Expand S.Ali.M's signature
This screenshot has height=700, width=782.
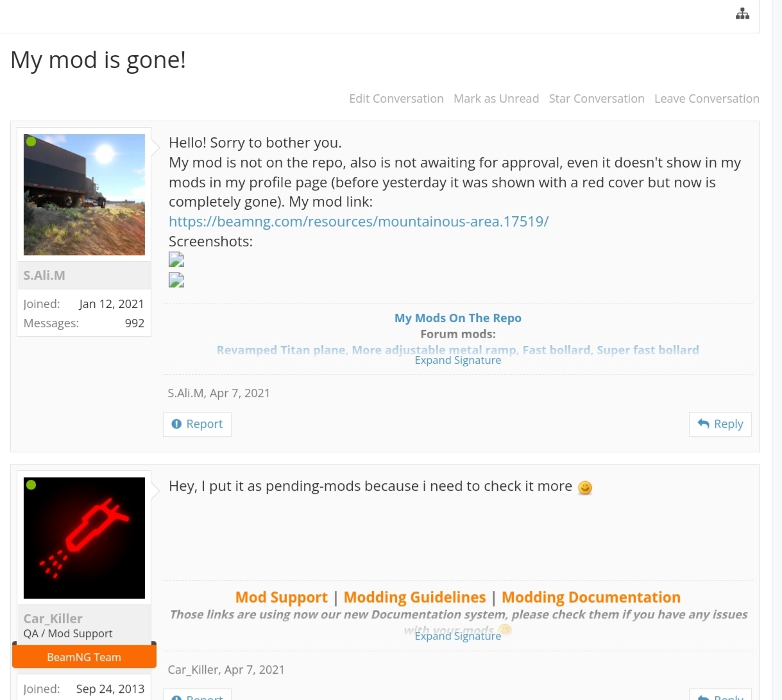click(457, 361)
